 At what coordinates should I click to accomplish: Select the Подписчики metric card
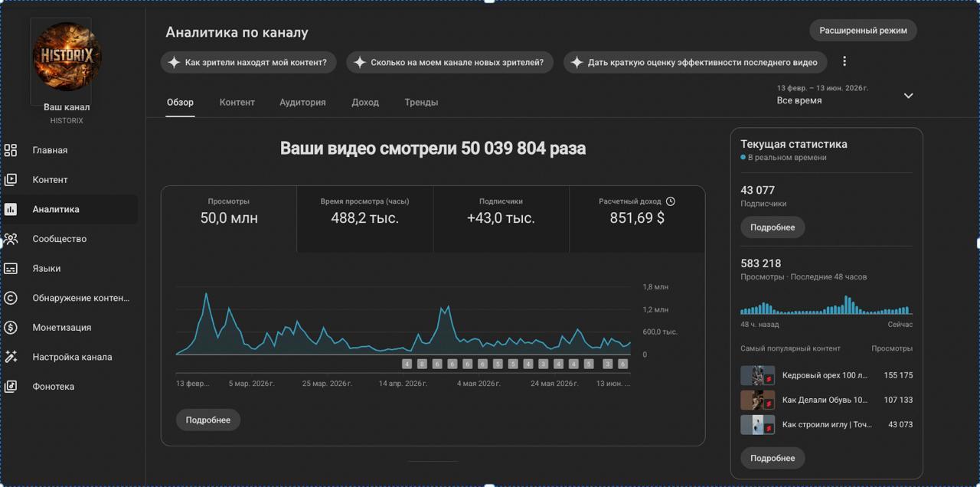[x=501, y=219]
